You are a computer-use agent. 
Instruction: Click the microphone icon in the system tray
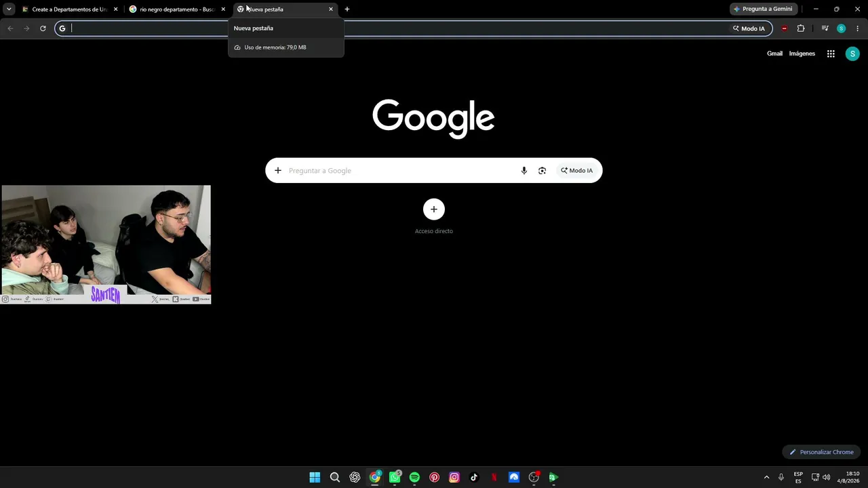pyautogui.click(x=781, y=477)
